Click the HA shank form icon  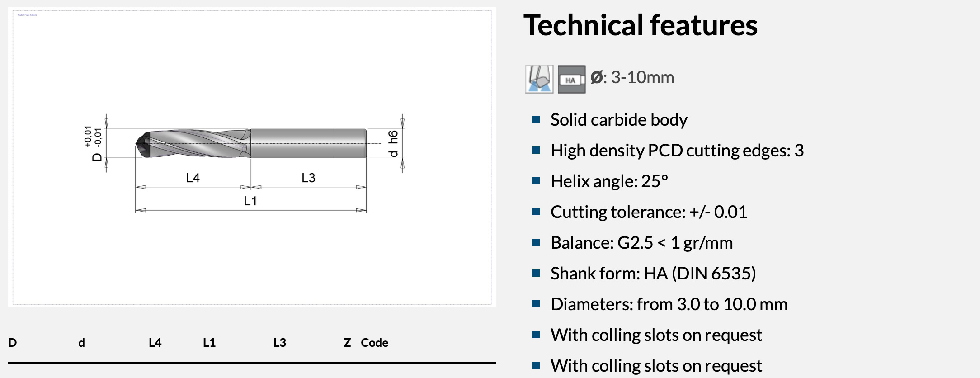(571, 80)
